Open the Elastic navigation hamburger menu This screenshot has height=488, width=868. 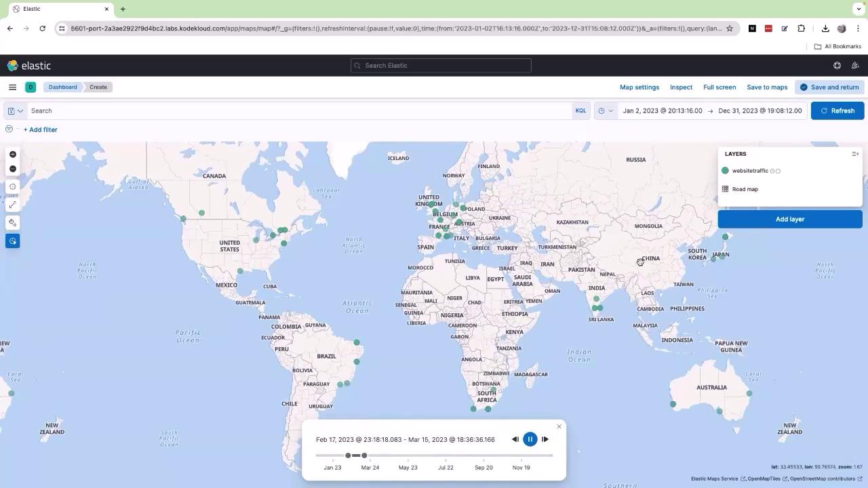click(x=12, y=87)
